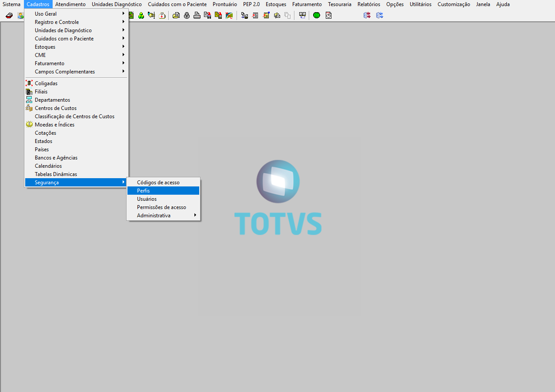The image size is (555, 392).
Task: Open the Prontuário menu
Action: click(225, 4)
